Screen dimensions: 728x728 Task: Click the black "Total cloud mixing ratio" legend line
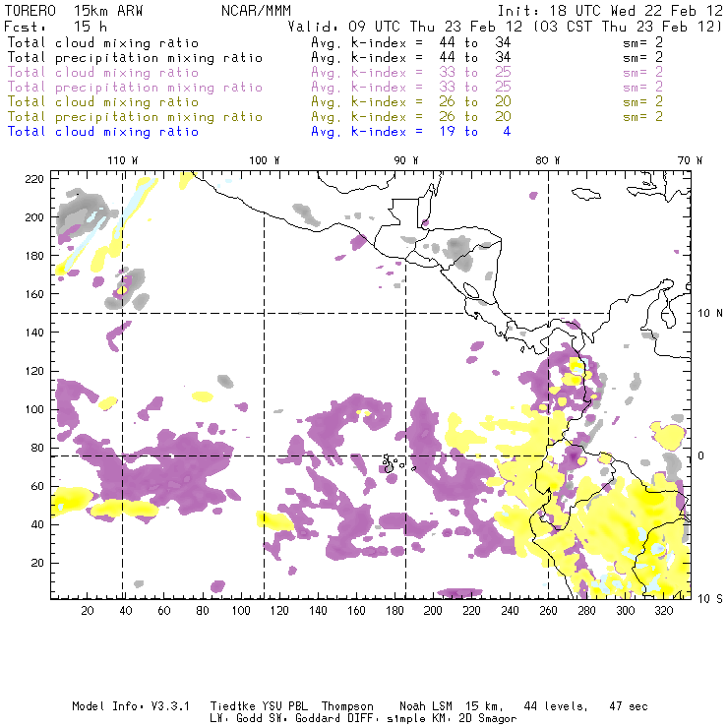coord(103,43)
